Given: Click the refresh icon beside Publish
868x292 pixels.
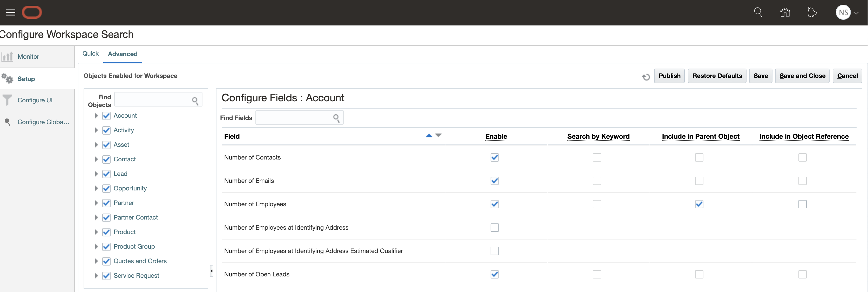Looking at the screenshot, I should pyautogui.click(x=646, y=77).
